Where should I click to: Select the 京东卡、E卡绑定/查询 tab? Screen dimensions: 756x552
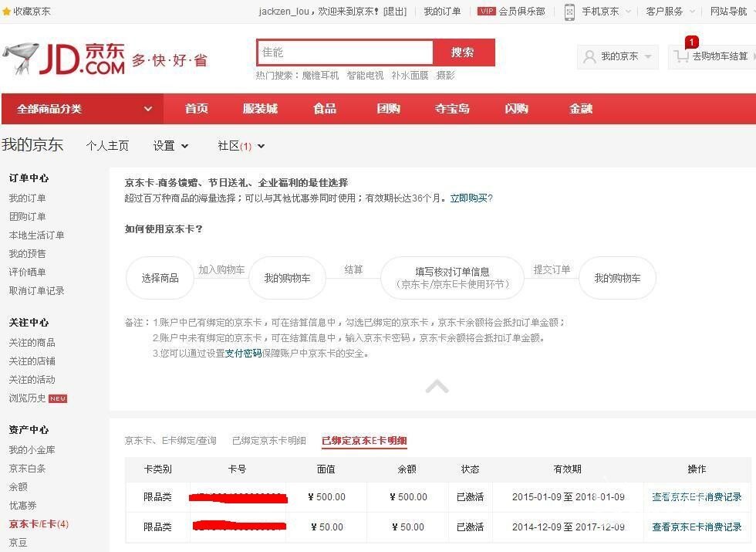(170, 441)
